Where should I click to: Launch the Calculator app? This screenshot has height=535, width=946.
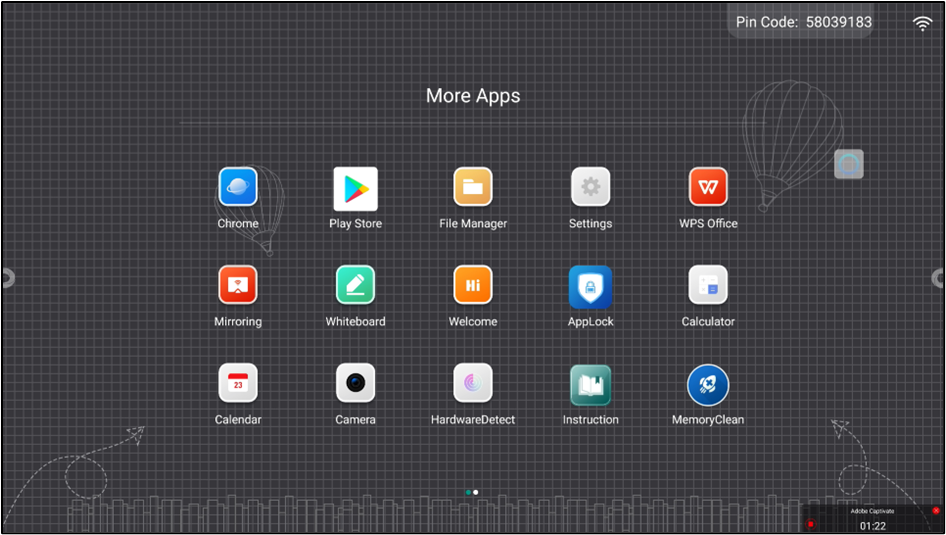[x=708, y=285]
